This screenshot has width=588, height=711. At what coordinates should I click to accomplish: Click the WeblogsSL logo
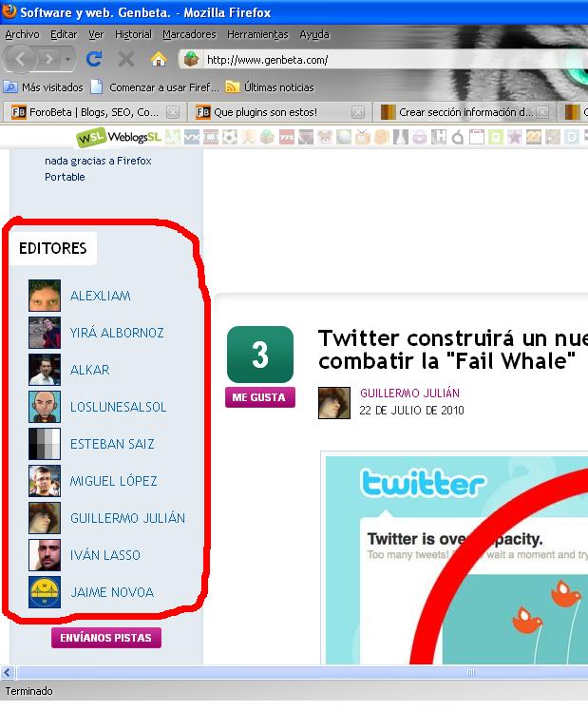point(119,137)
